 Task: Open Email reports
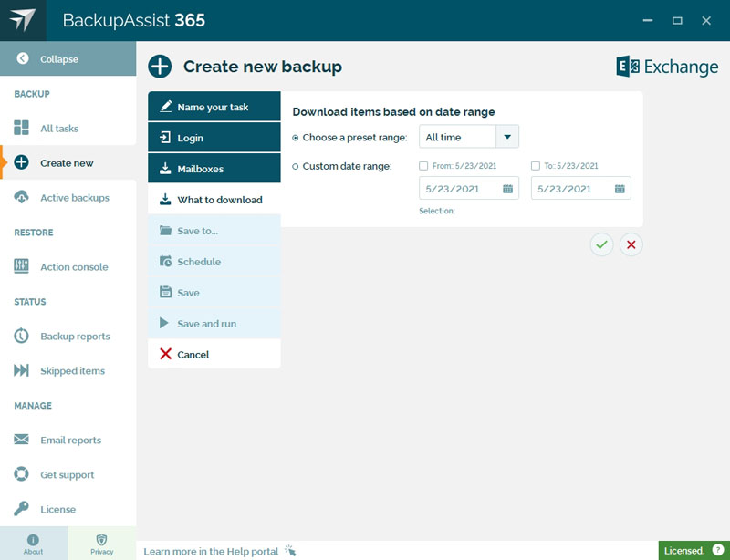[x=68, y=440]
